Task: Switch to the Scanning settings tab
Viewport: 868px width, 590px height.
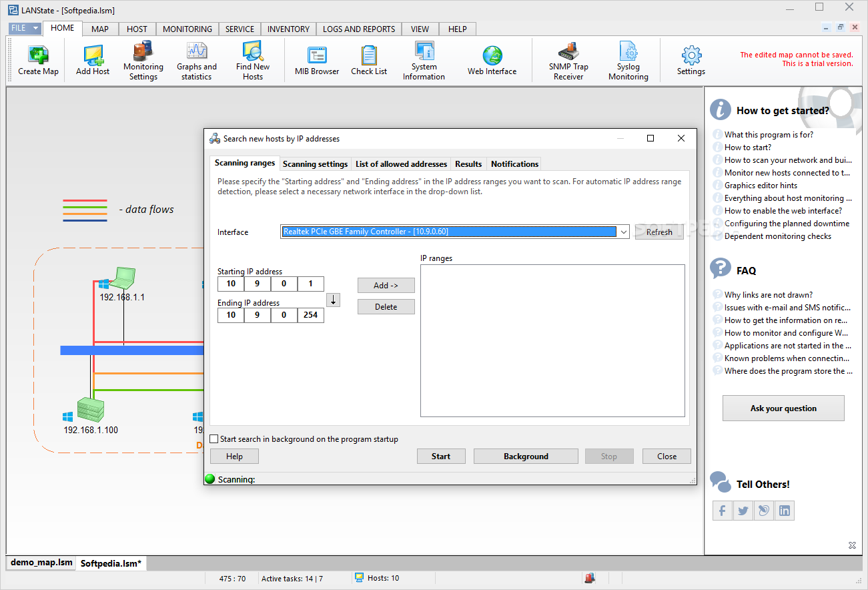Action: coord(315,164)
